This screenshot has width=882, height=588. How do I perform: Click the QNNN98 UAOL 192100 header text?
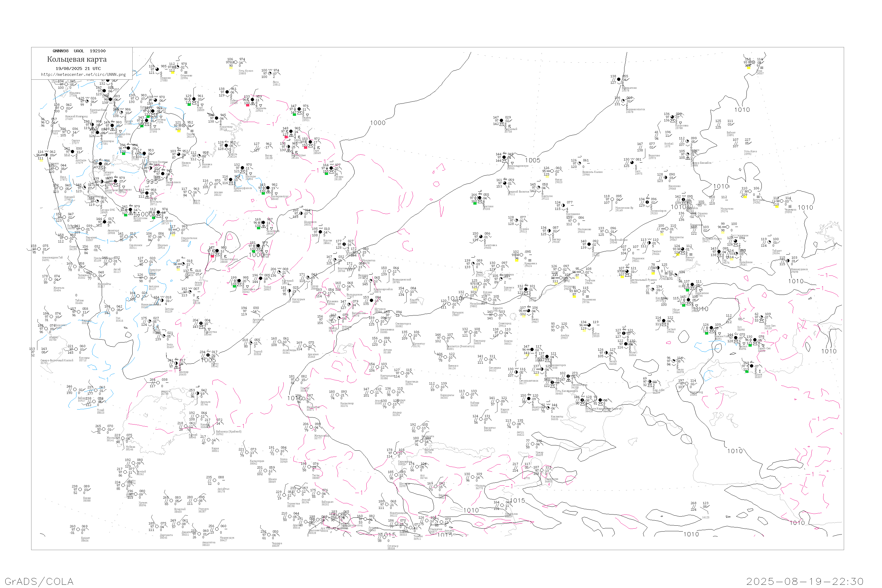tap(79, 51)
